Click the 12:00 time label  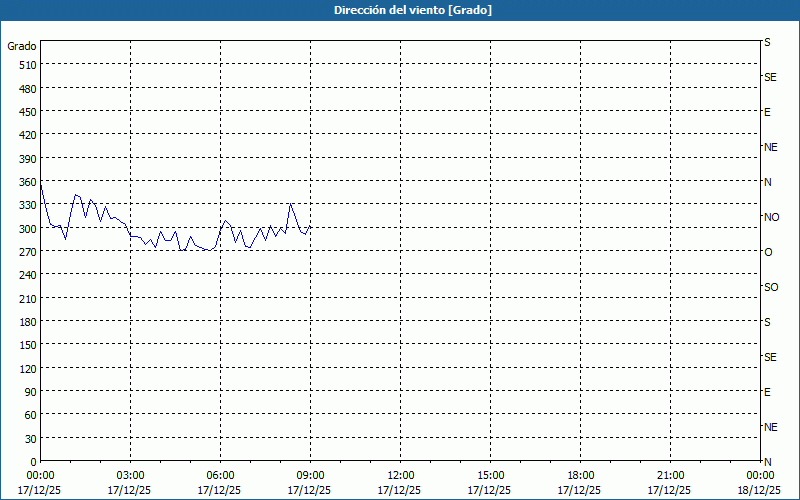pos(400,475)
